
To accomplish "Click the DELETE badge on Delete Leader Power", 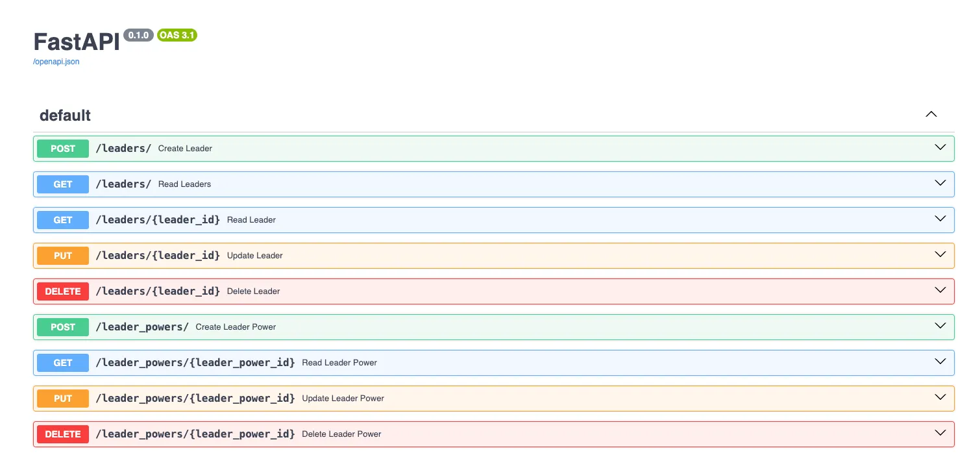I will pos(62,434).
